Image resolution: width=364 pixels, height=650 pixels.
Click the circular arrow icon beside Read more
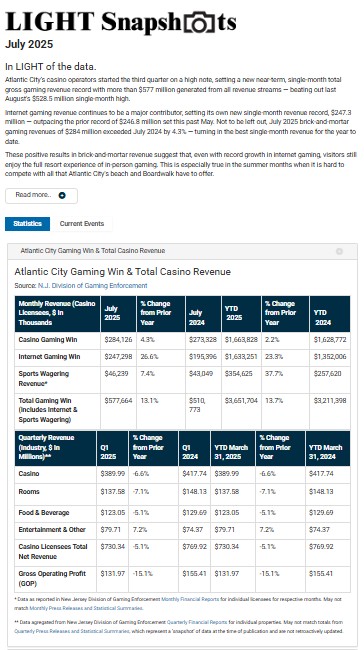(x=62, y=196)
